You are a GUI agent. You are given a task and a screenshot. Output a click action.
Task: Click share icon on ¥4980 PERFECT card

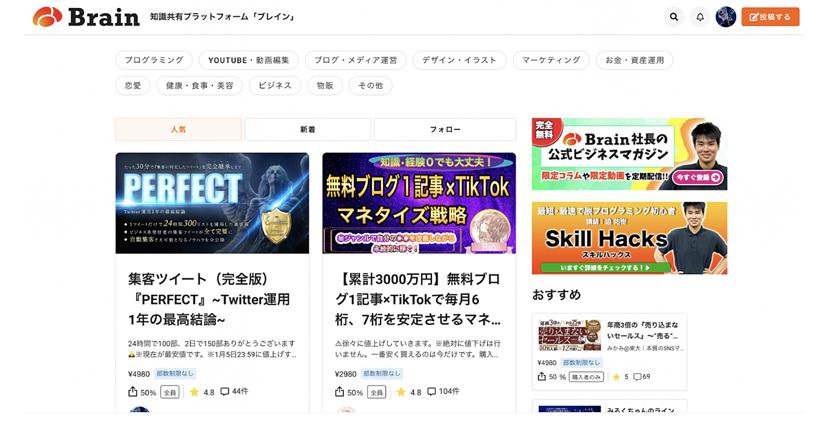[133, 392]
